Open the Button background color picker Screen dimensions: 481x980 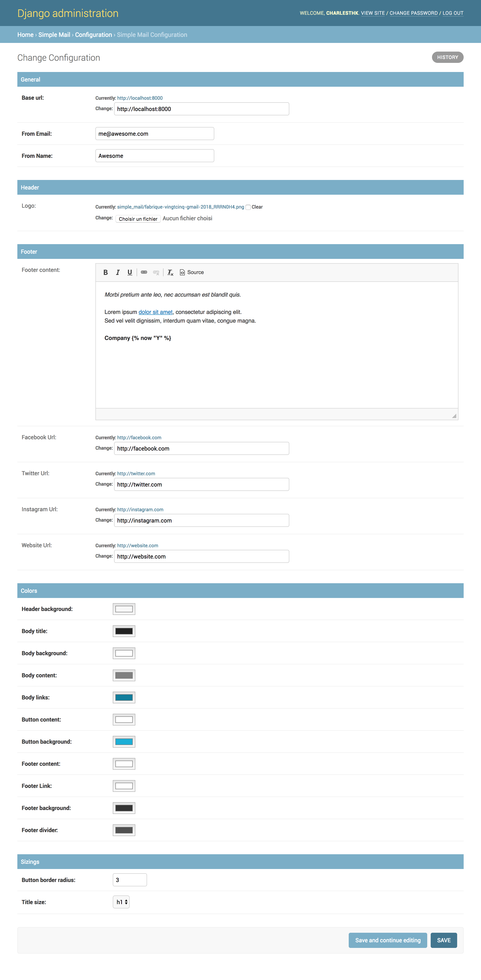[x=124, y=741]
